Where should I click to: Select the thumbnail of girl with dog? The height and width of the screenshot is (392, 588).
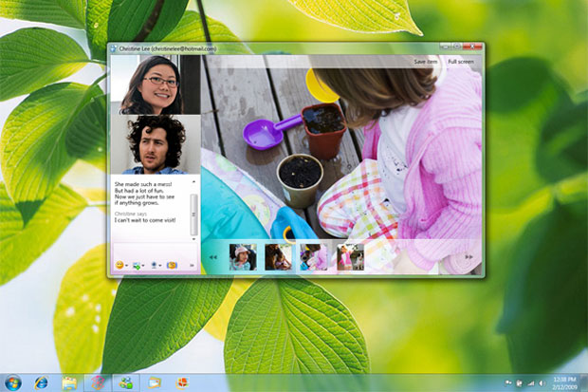point(350,257)
